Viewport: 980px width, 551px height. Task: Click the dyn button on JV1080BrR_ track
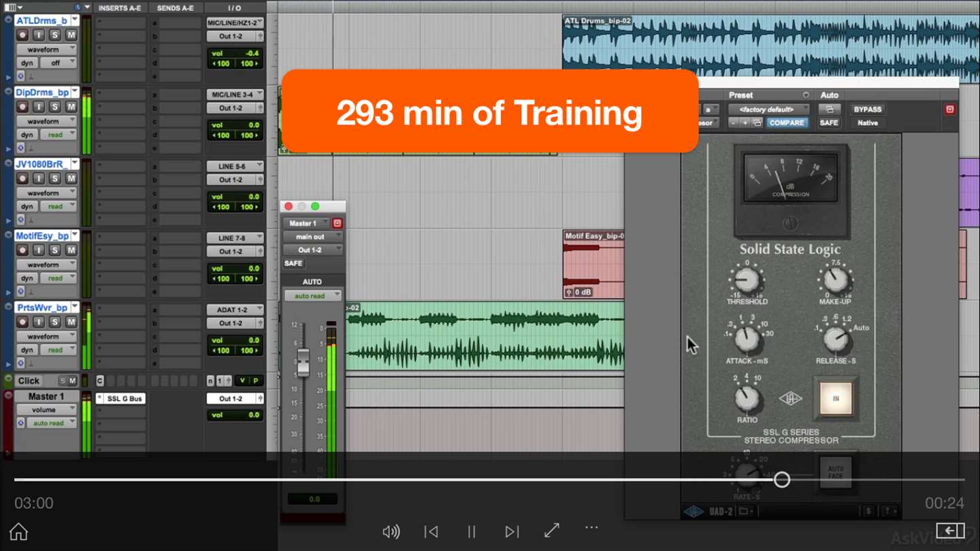pos(27,207)
